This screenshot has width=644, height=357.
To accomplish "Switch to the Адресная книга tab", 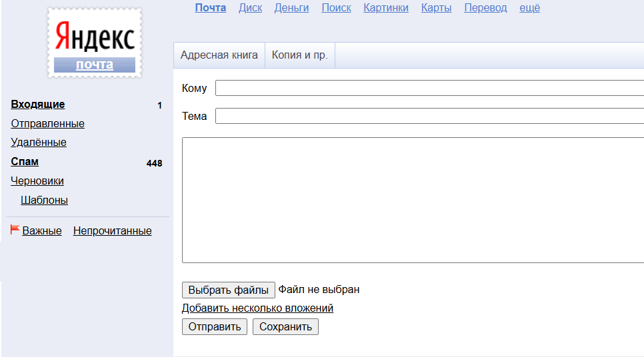I will coord(219,55).
